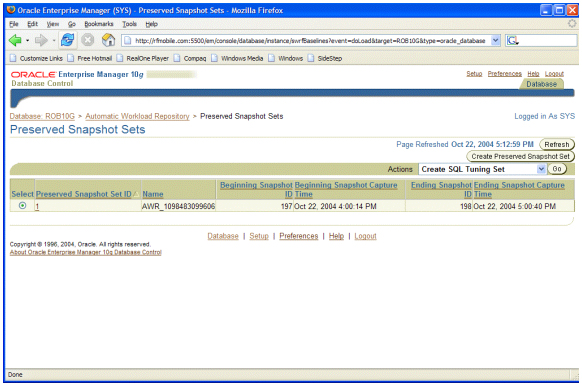Click the Logout link in the footer
The height and width of the screenshot is (385, 582).
coord(365,236)
